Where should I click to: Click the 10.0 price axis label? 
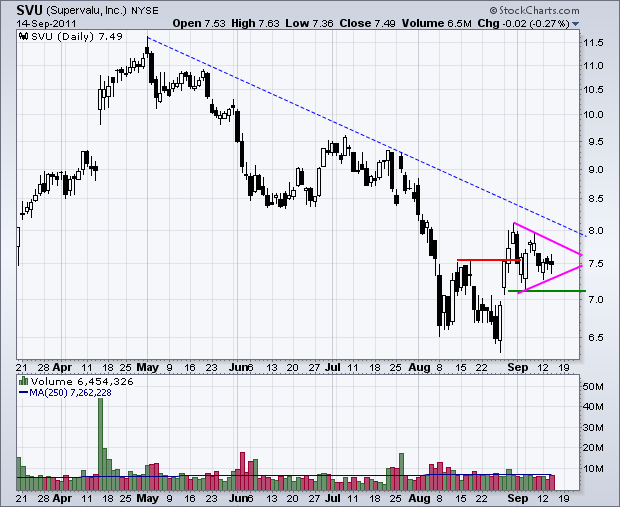[x=593, y=115]
